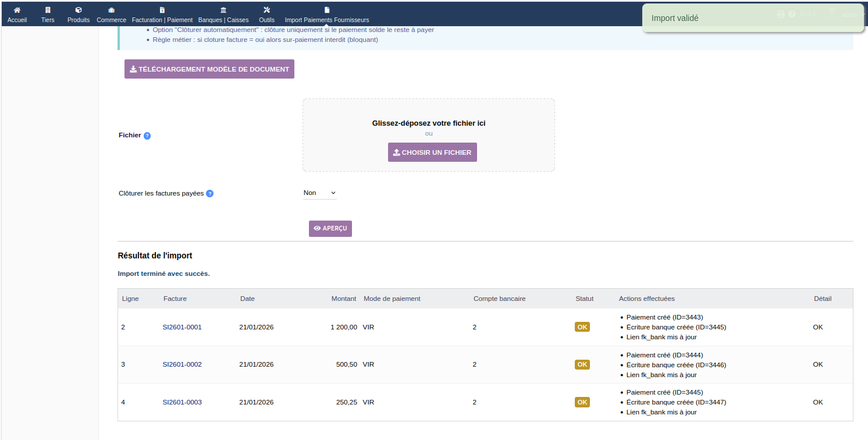
Task: Click TÉLÉCHARGEMENT MODÈLE DE DOCUMENT
Action: point(209,69)
